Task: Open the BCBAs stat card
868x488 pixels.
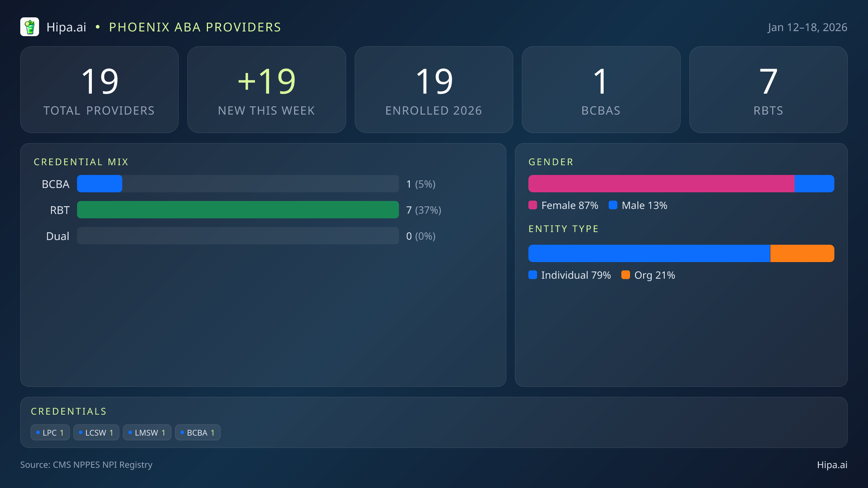Action: pos(601,90)
